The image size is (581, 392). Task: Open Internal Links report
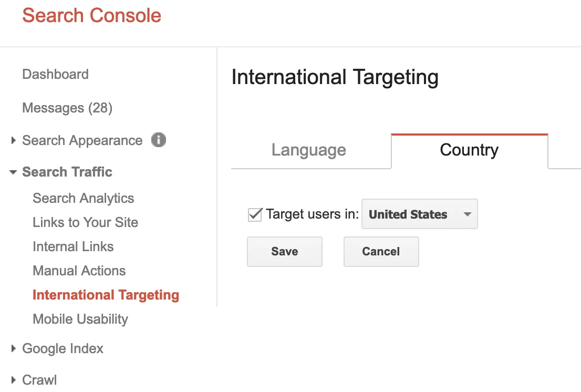[73, 247]
